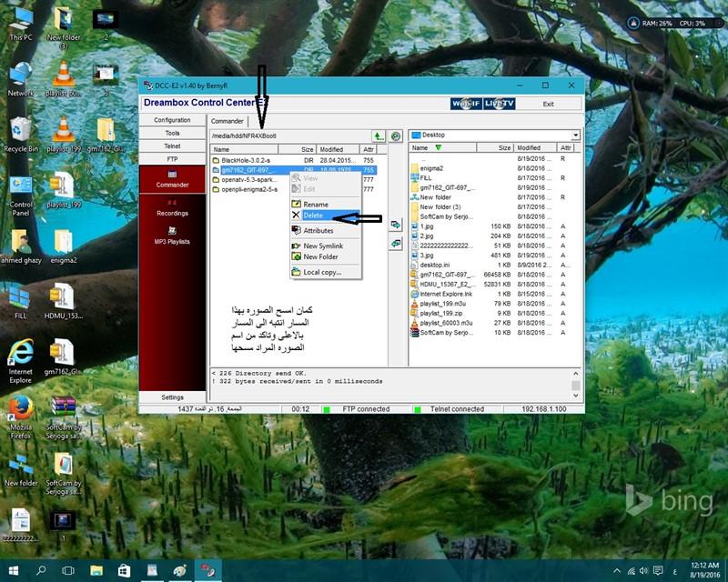Open Control Panel desktop icon
The width and height of the screenshot is (728, 582).
[x=20, y=196]
